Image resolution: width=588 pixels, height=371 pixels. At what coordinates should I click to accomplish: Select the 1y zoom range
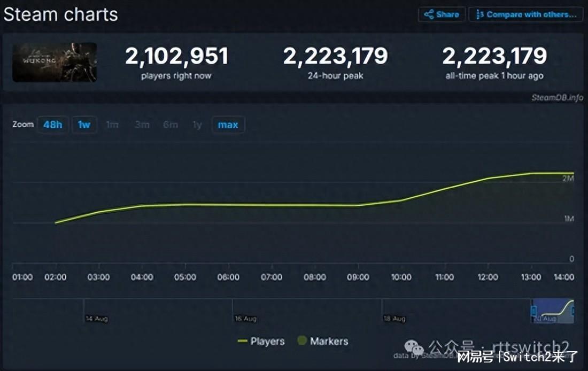pyautogui.click(x=197, y=125)
